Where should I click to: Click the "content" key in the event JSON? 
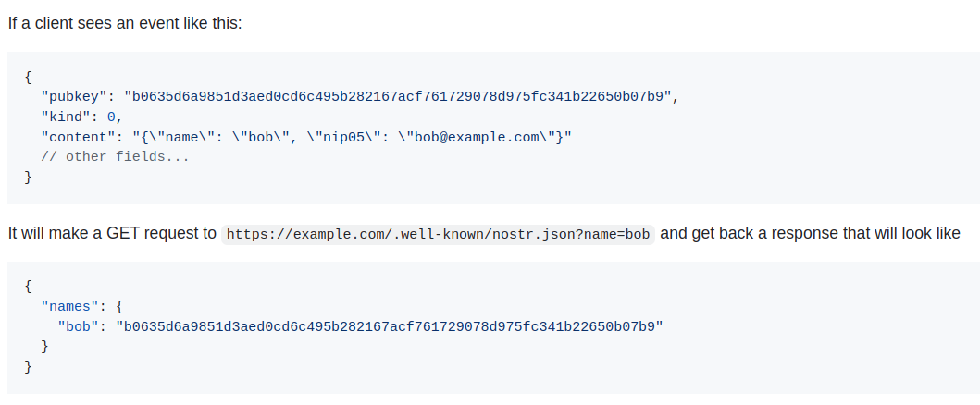pyautogui.click(x=77, y=136)
